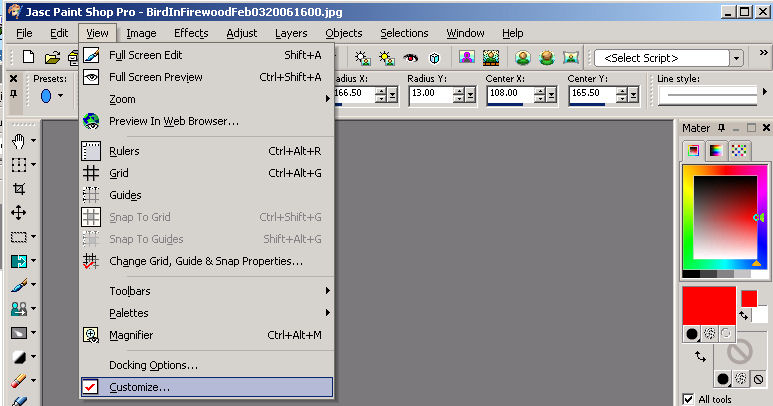This screenshot has width=773, height=406.
Task: Toggle Rulers in the View menu
Action: 124,151
